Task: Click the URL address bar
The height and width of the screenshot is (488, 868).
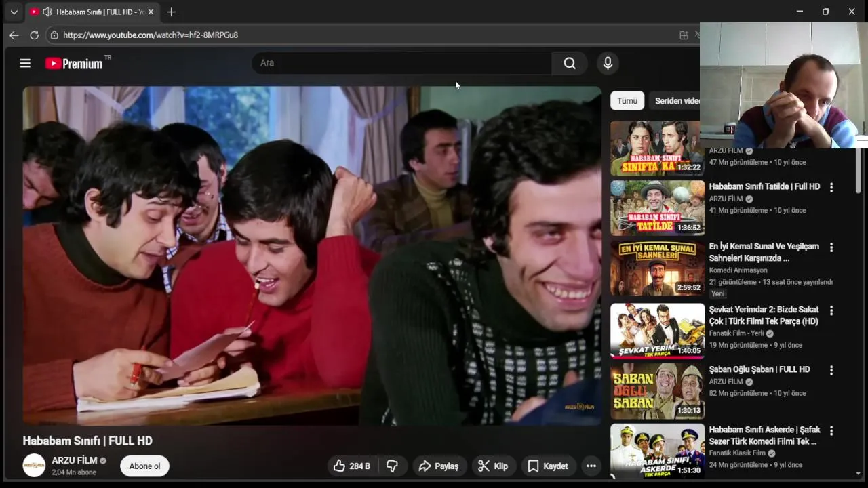Action: [366, 35]
